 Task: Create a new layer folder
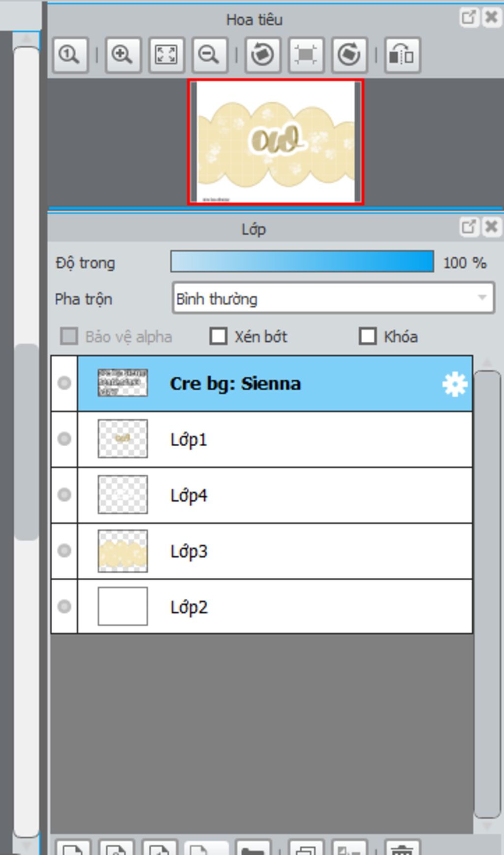pos(253,848)
